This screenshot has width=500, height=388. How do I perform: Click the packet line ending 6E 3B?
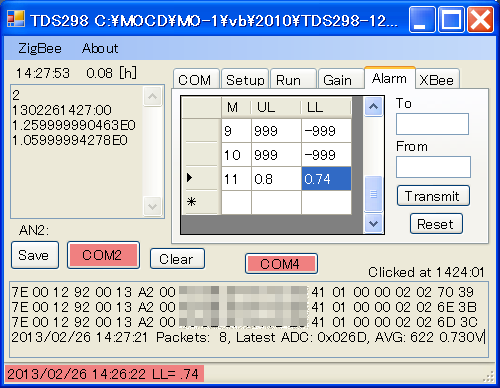click(244, 307)
